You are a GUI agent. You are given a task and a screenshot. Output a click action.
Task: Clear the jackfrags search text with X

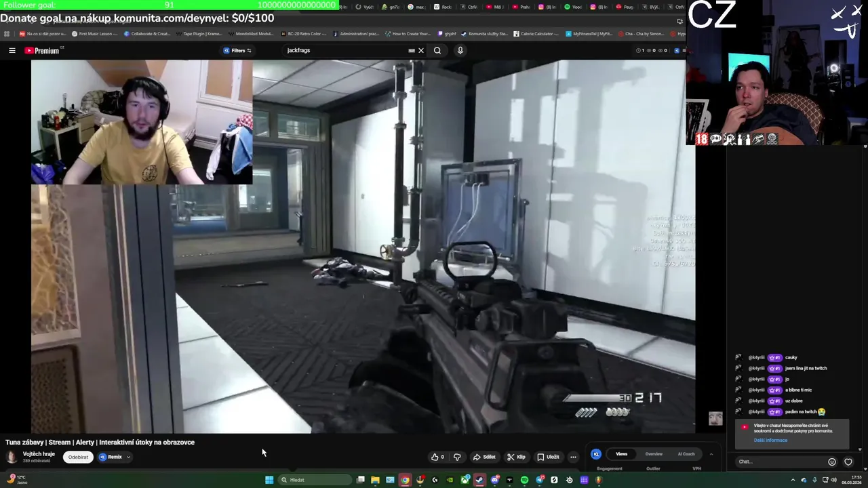click(x=420, y=50)
